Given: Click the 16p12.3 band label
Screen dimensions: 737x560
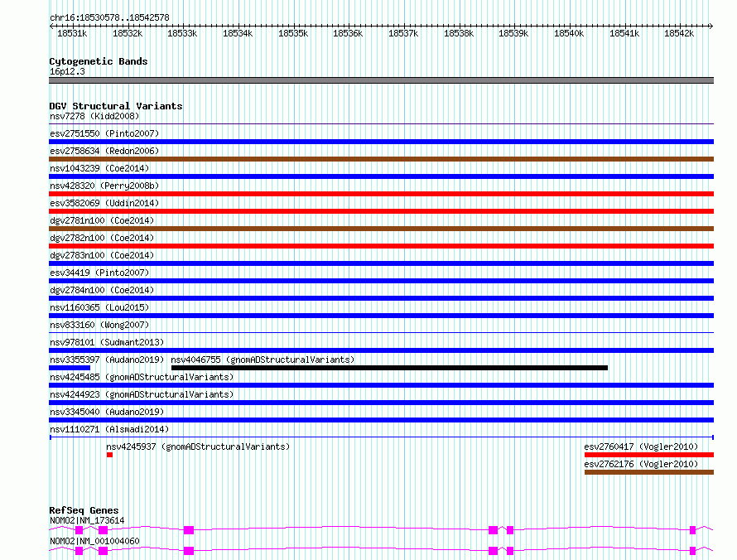Looking at the screenshot, I should 67,71.
